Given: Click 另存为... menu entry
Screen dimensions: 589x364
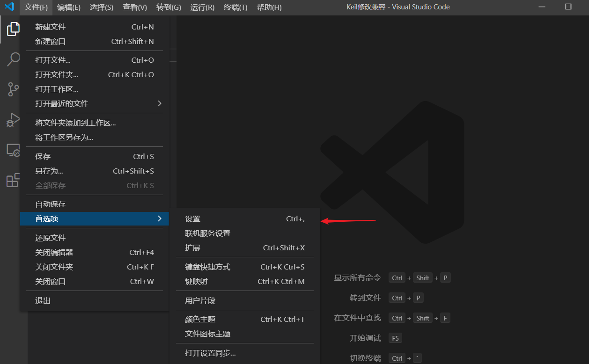Looking at the screenshot, I should (95, 171).
